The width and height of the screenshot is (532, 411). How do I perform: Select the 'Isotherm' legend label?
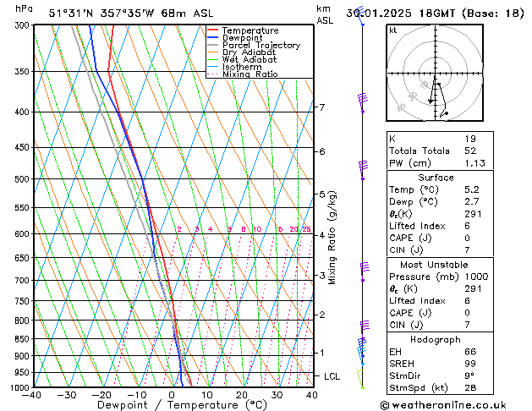[242, 67]
